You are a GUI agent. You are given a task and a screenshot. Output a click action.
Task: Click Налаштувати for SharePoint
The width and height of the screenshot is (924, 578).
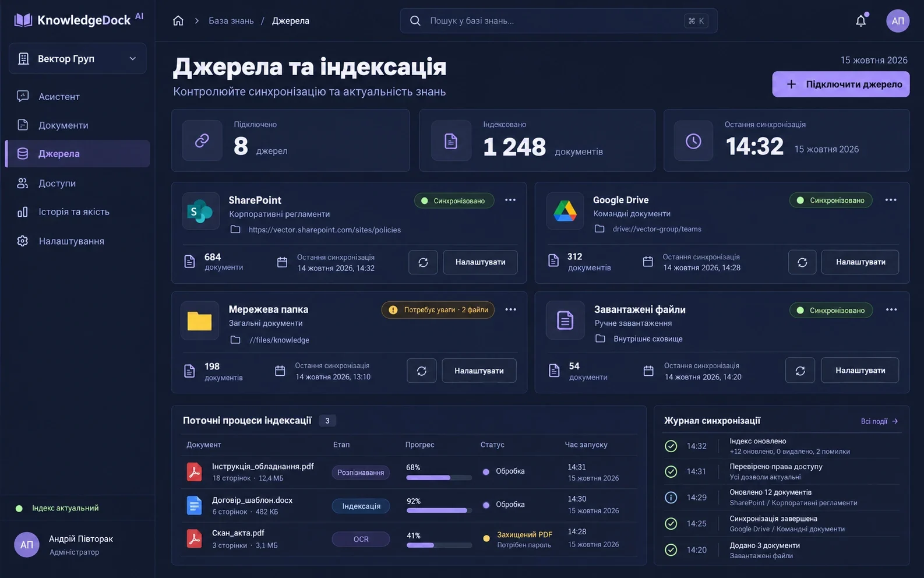click(480, 262)
